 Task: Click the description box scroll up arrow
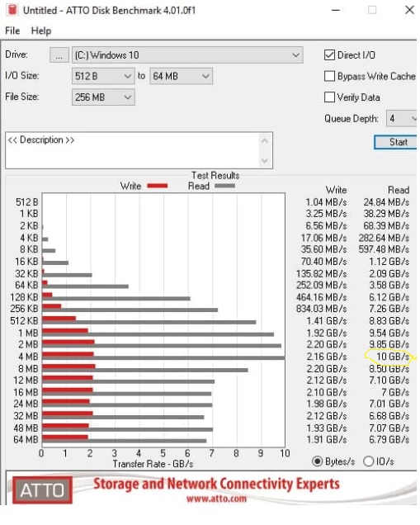point(264,140)
